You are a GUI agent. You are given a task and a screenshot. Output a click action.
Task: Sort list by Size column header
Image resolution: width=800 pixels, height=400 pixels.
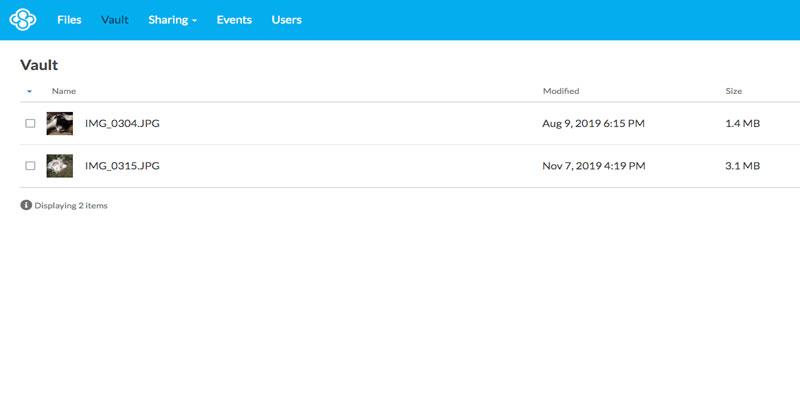[x=734, y=91]
